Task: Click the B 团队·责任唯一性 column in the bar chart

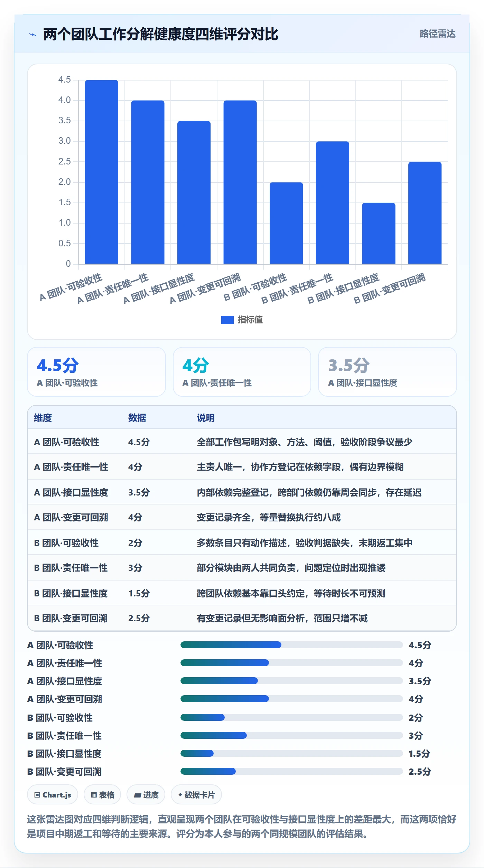Action: [333, 203]
